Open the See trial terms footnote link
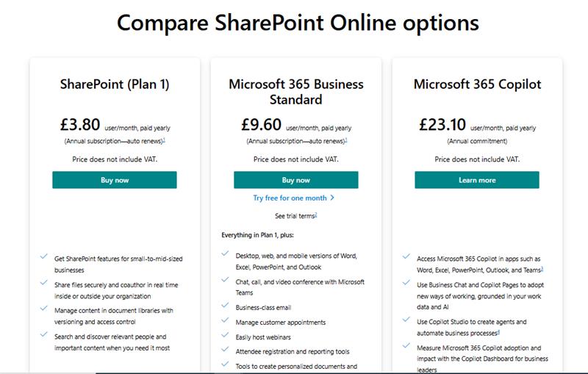Screen dimensions: 588x374 [316, 215]
